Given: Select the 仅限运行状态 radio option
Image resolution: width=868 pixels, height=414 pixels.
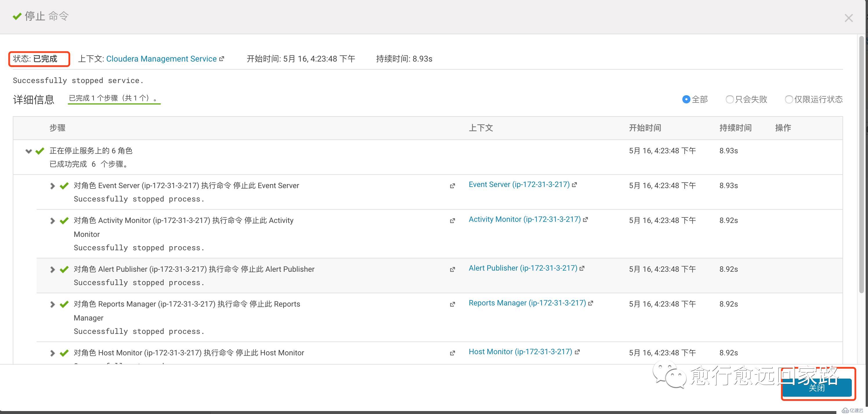Looking at the screenshot, I should click(x=789, y=100).
